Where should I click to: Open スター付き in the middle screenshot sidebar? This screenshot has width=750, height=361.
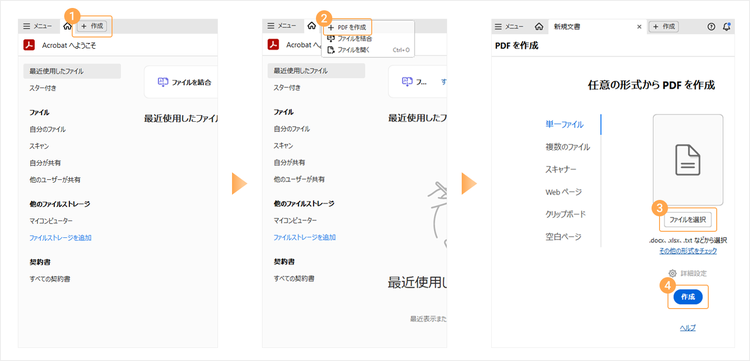coord(288,88)
